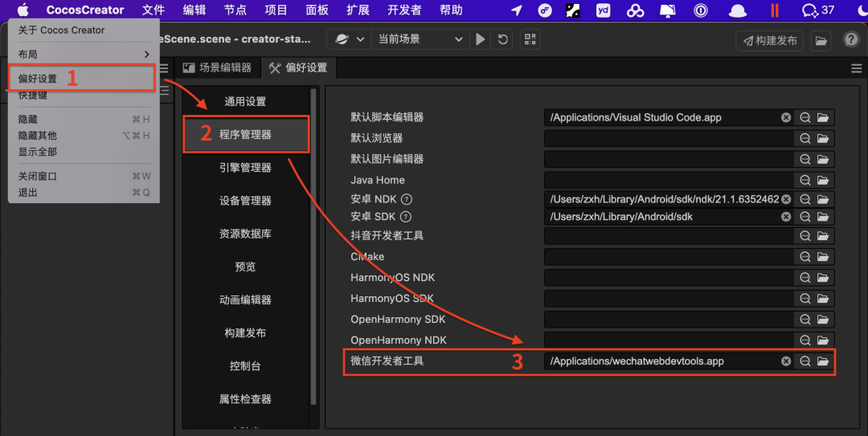Select 动画编辑器 in preferences sidebar
The width and height of the screenshot is (868, 436).
(245, 299)
